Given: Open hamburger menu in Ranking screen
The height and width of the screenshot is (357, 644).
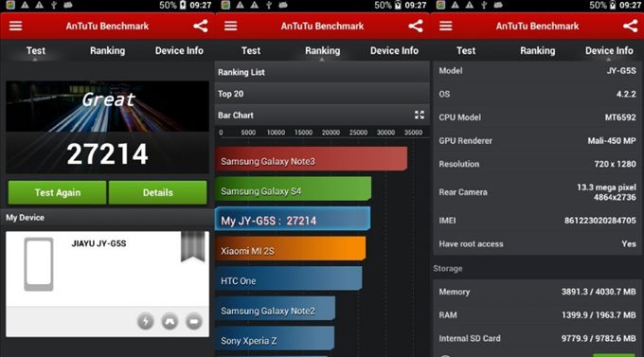Looking at the screenshot, I should [x=230, y=26].
